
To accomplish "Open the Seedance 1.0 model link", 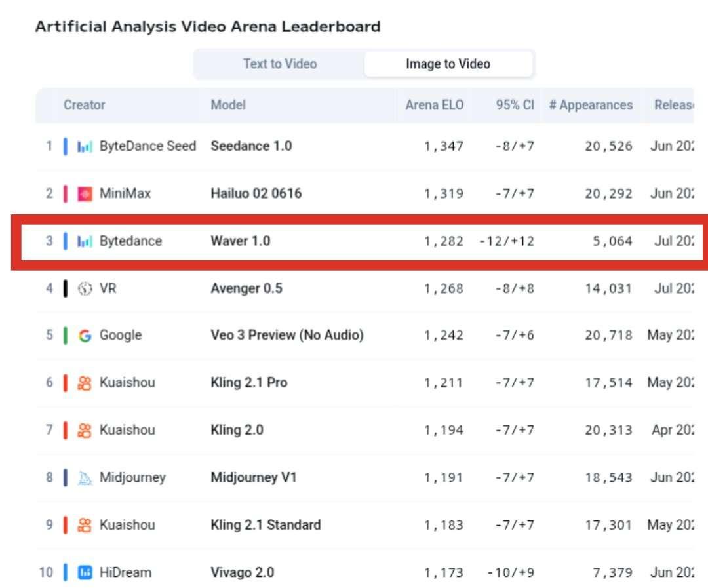I will pyautogui.click(x=251, y=146).
